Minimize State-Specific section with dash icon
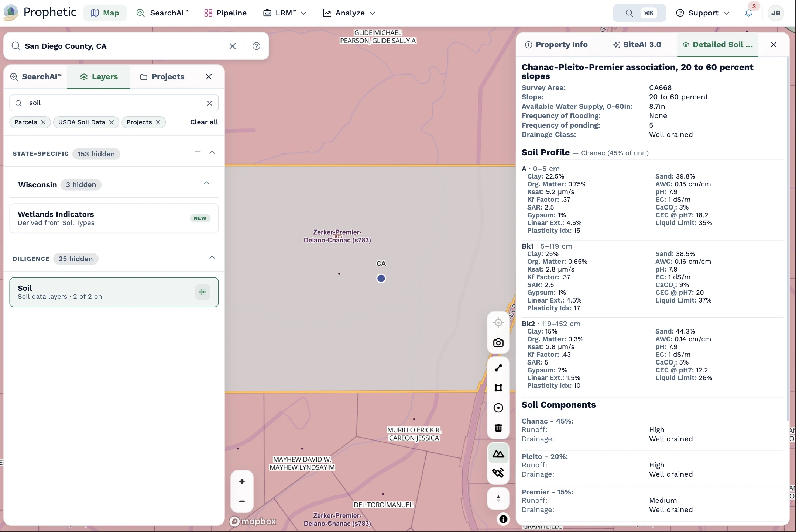This screenshot has width=796, height=532. point(198,152)
